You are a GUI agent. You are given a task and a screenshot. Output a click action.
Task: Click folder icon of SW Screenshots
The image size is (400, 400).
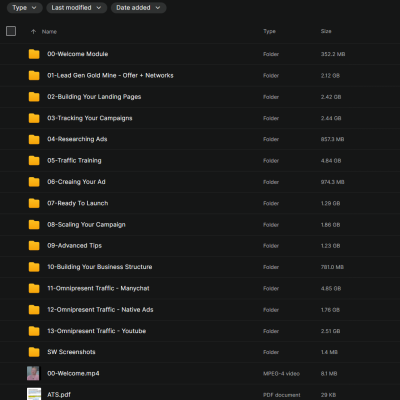pos(34,352)
